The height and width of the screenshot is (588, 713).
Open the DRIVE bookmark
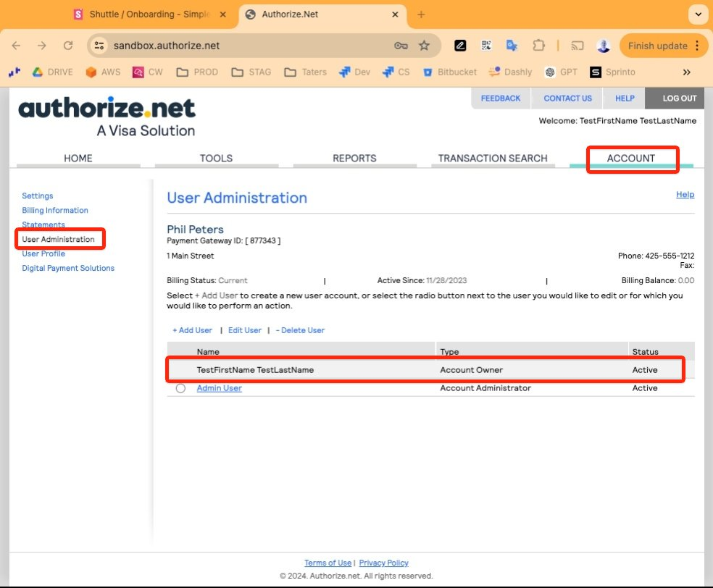(52, 72)
